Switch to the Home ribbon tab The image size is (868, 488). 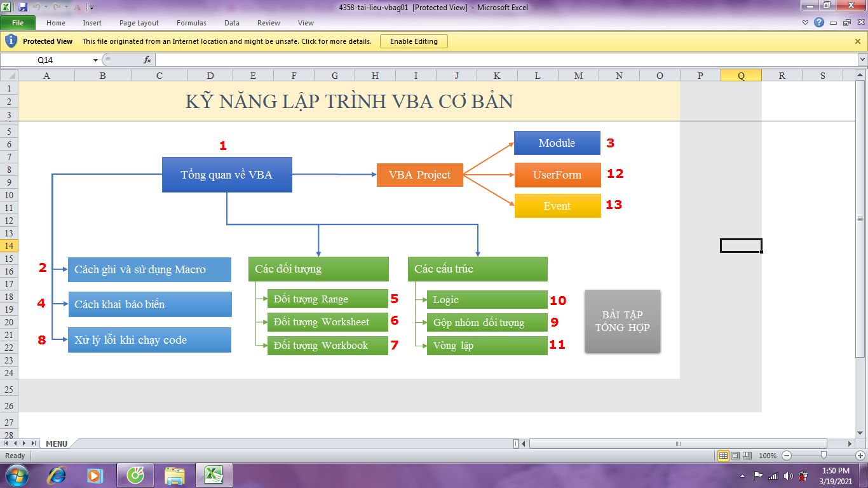point(56,23)
